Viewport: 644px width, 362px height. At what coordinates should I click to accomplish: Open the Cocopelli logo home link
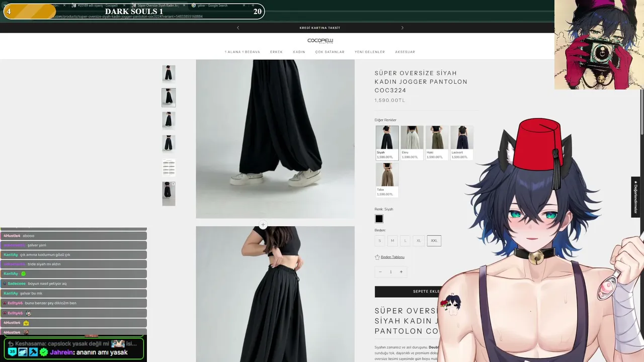pos(320,41)
